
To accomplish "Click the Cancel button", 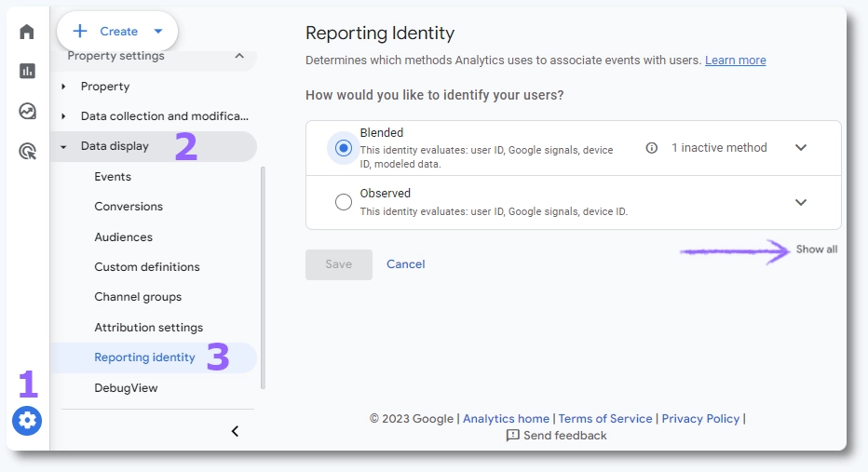I will tap(406, 264).
